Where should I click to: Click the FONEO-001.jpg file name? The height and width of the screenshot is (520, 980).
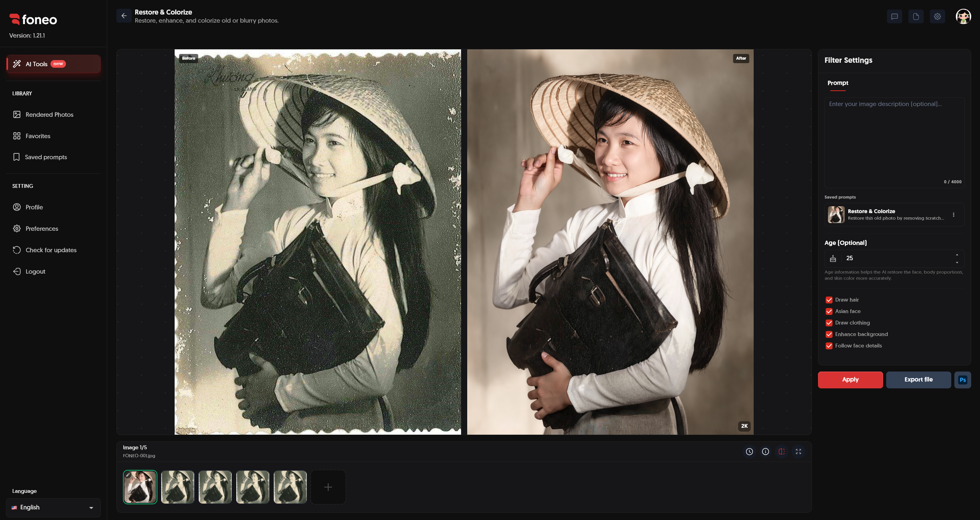point(139,456)
